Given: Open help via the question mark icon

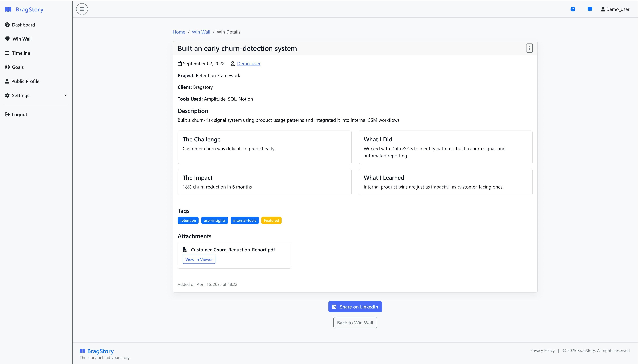Looking at the screenshot, I should (x=573, y=9).
